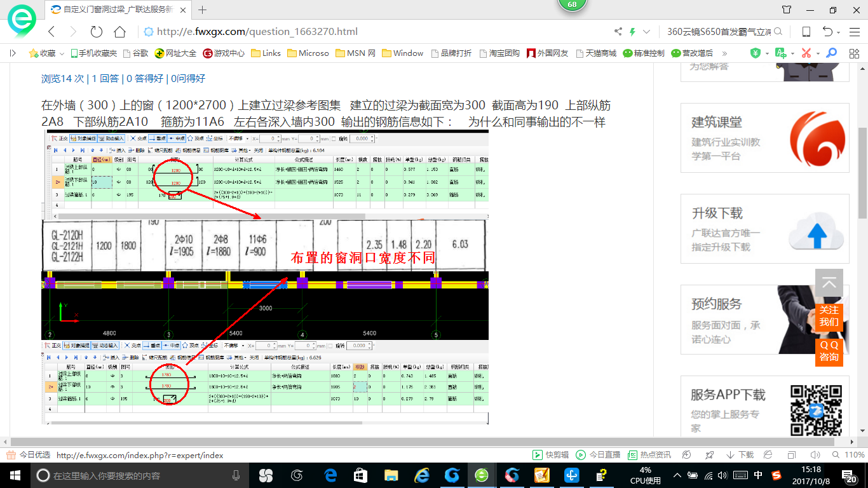Click the translate extension icon
This screenshot has height=488, width=868.
click(781, 53)
